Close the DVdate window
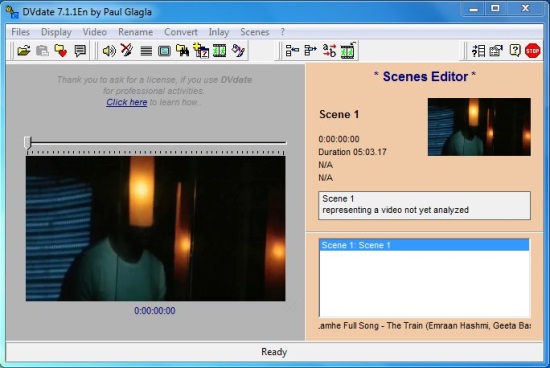 (525, 8)
